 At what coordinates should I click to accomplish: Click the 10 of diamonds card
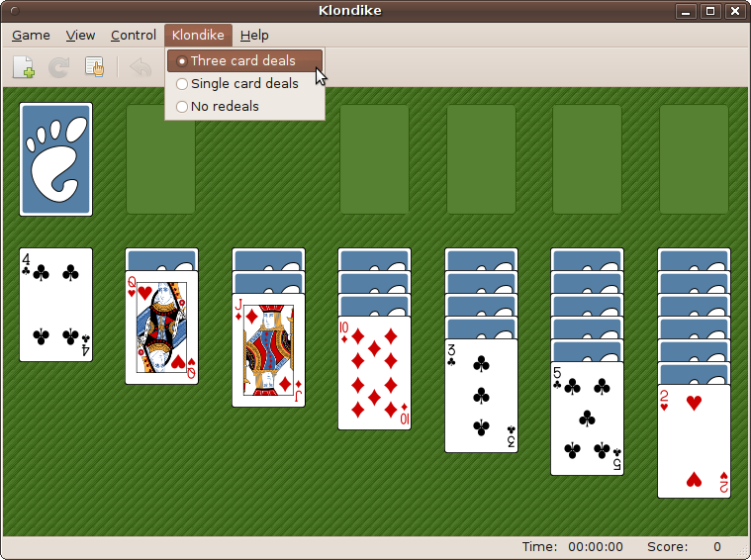click(x=375, y=373)
